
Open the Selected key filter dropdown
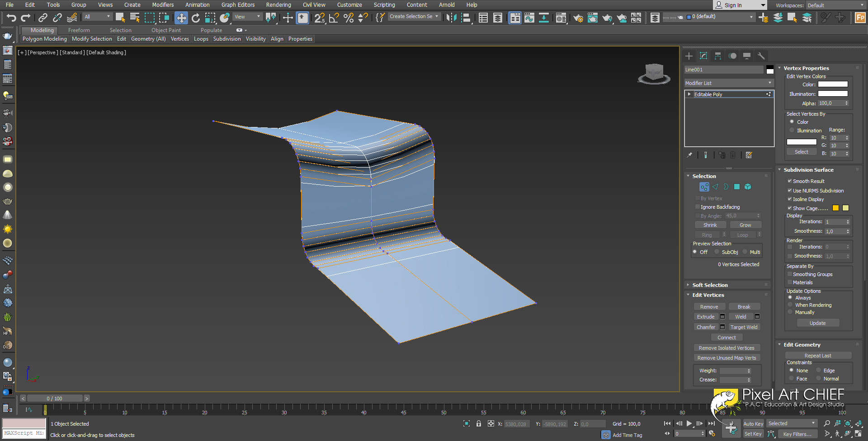792,423
